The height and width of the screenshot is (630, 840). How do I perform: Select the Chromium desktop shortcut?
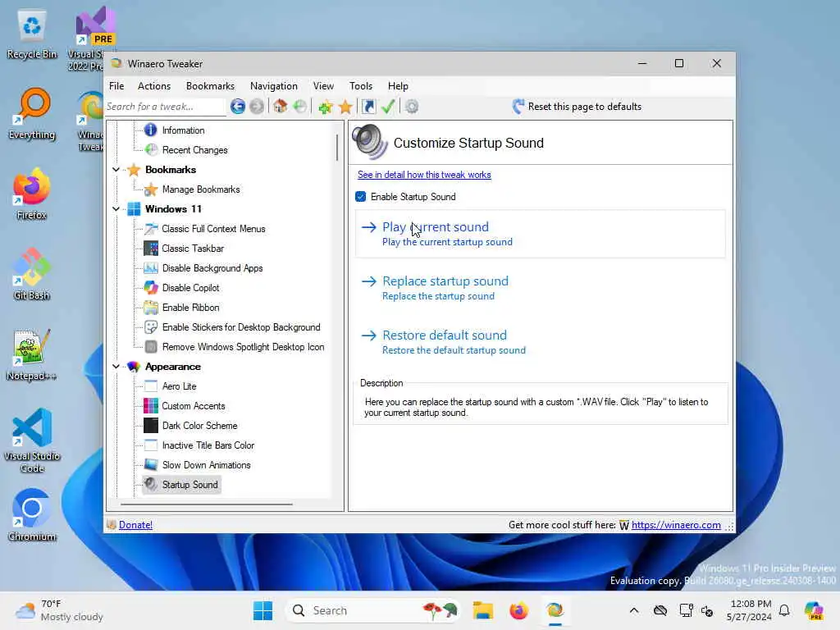pyautogui.click(x=32, y=515)
